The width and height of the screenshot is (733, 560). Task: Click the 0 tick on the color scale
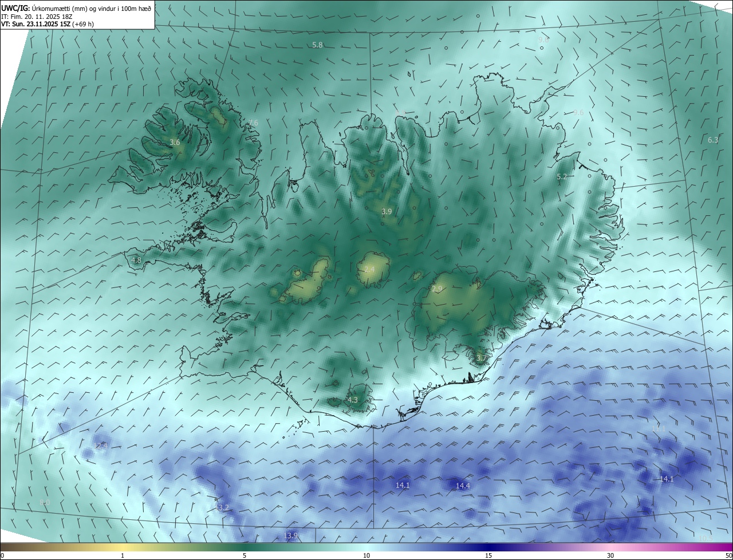(2, 555)
